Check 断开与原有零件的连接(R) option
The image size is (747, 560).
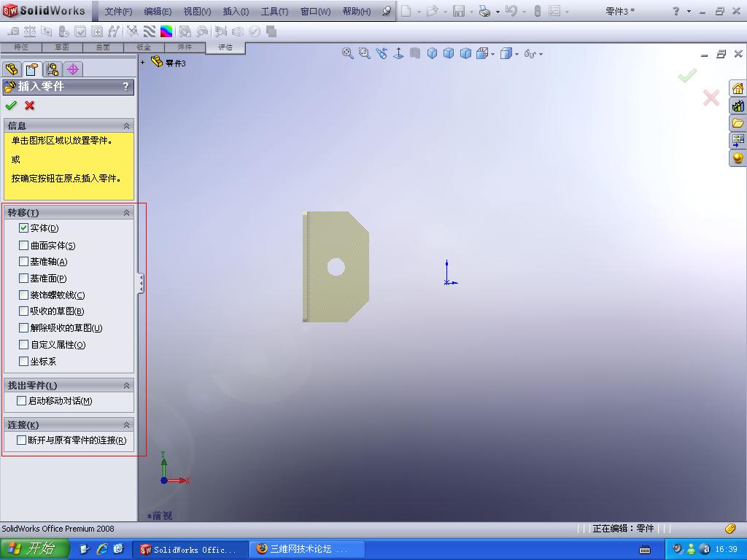[21, 440]
